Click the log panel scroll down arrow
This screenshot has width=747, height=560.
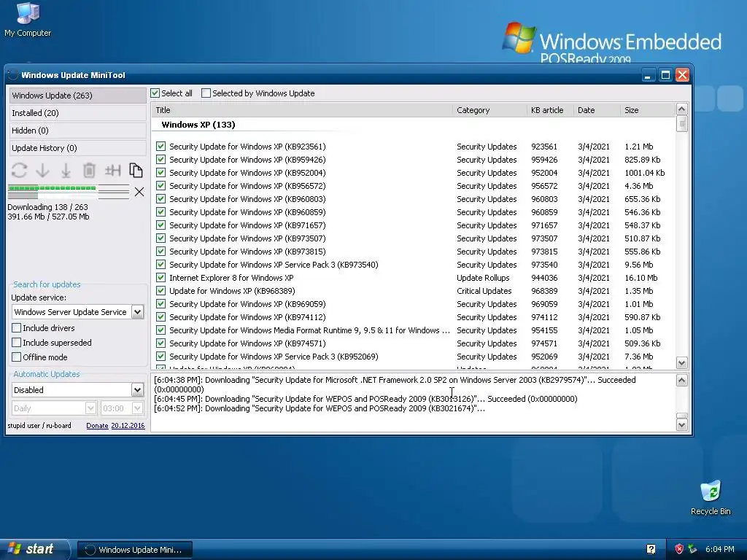[x=682, y=425]
